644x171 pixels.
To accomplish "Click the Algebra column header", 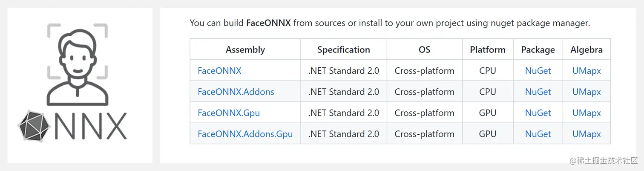I will tap(586, 49).
